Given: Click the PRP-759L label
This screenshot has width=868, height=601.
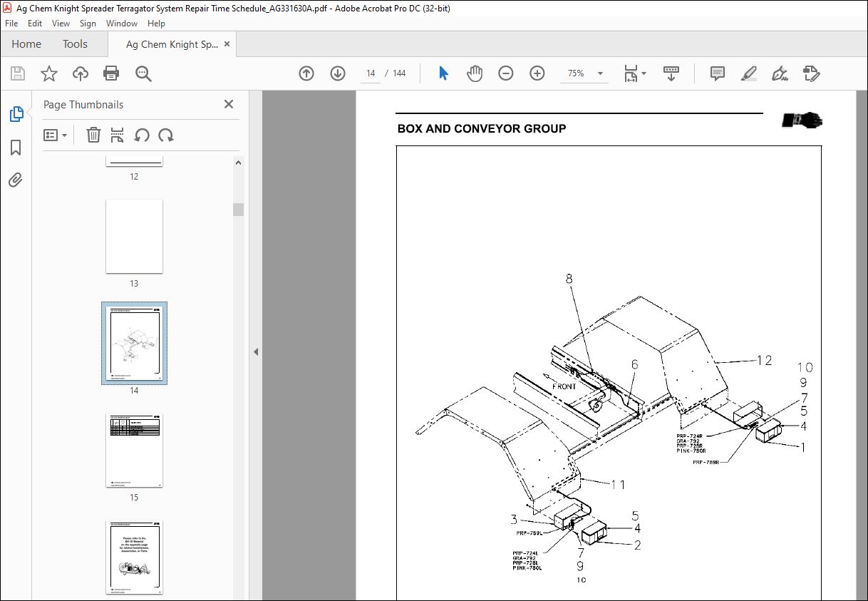Looking at the screenshot, I should pos(529,533).
